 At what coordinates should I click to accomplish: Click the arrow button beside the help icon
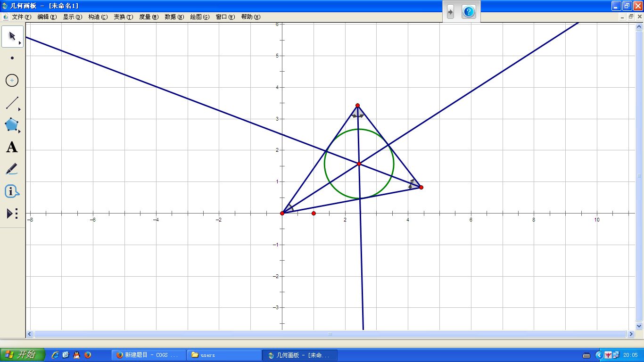coord(450,12)
